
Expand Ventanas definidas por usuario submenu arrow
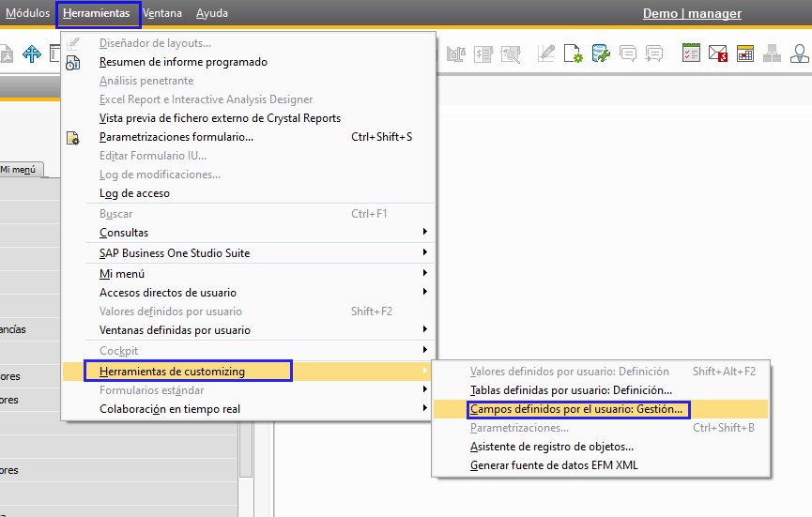424,329
